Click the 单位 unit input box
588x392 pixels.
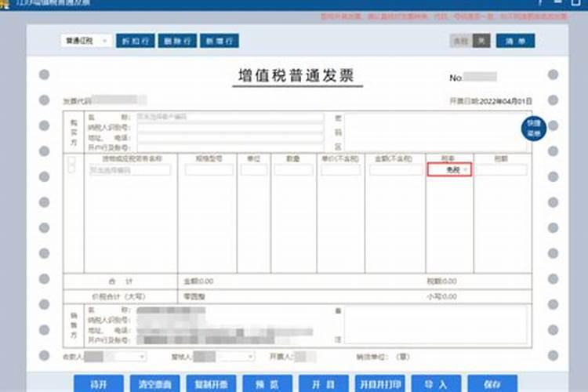pos(254,170)
